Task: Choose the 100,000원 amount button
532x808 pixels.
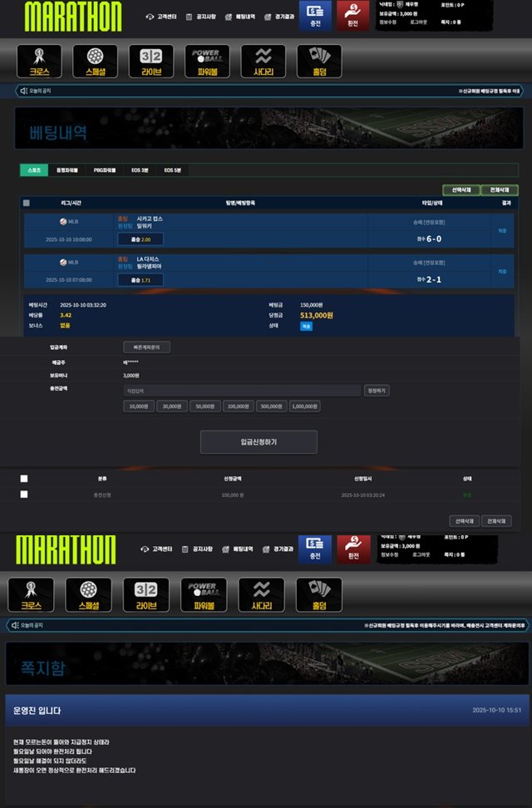Action: click(x=239, y=406)
